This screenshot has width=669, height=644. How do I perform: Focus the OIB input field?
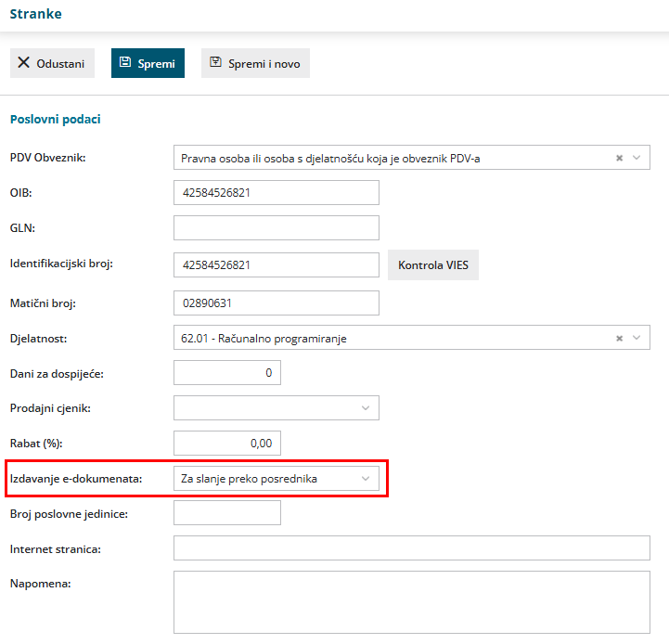coord(277,192)
